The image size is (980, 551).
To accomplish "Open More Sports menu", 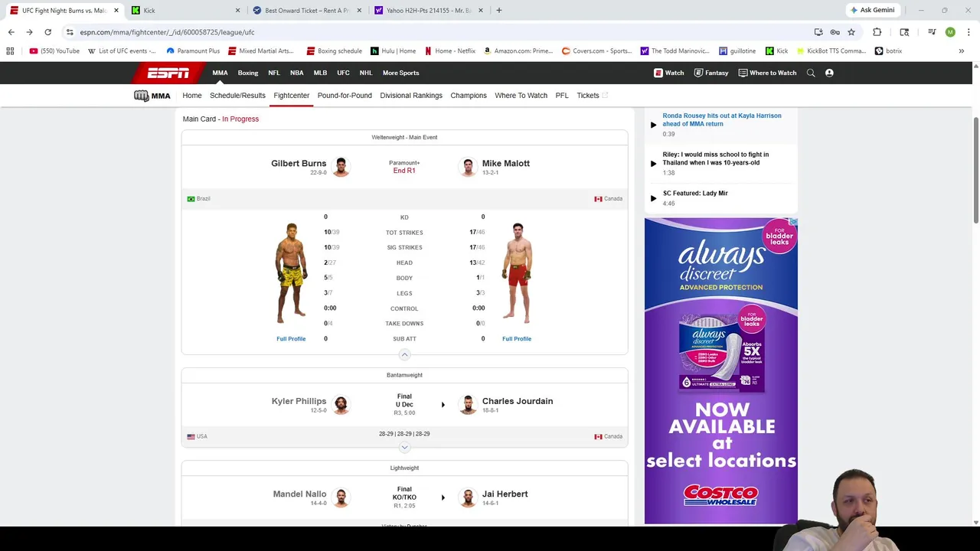I will tap(401, 73).
